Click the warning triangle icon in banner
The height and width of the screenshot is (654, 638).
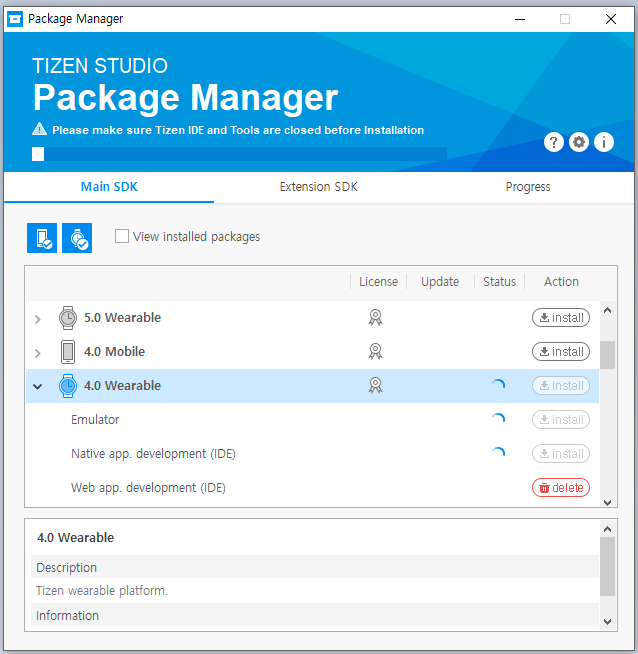(40, 129)
